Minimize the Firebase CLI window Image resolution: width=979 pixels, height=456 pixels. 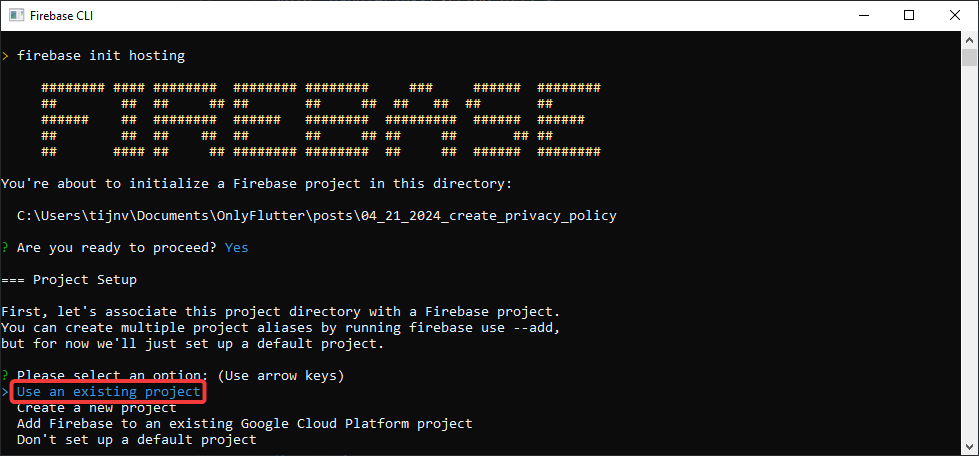865,16
